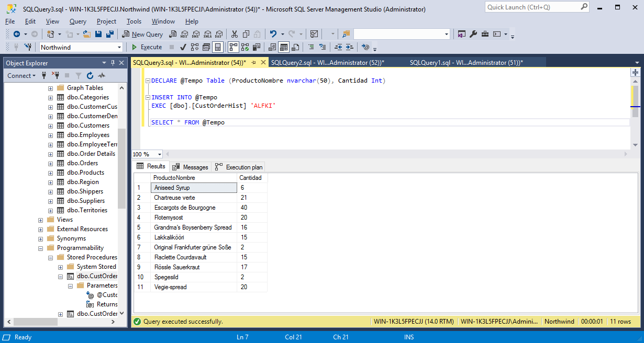Click the Decrease Indent icon

click(338, 47)
